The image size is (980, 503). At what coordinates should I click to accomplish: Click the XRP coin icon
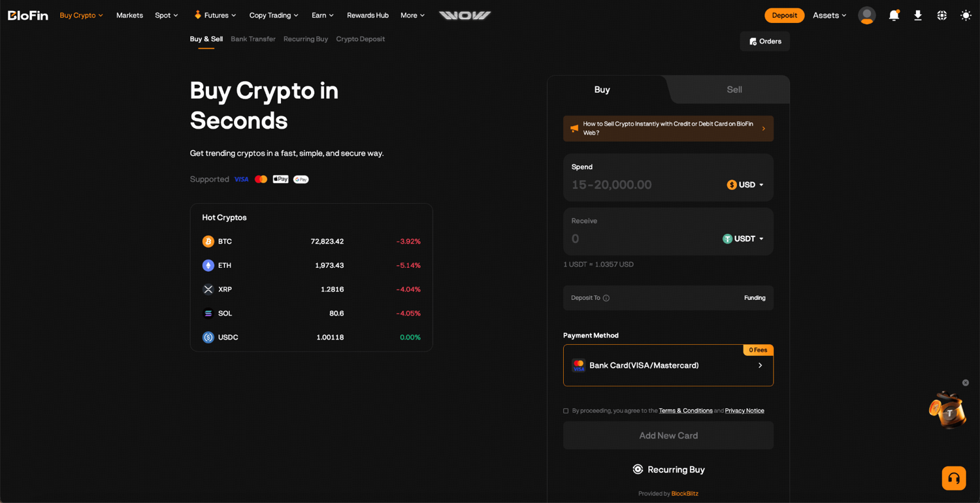(208, 289)
